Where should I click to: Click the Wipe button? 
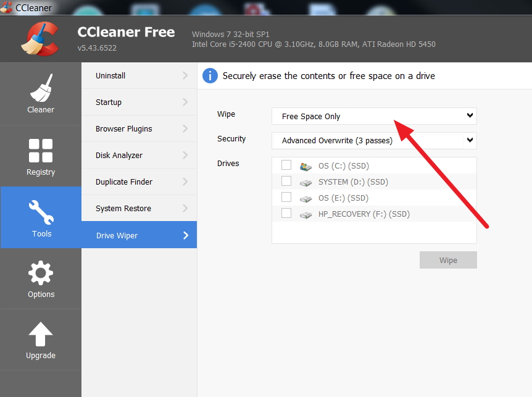point(448,260)
